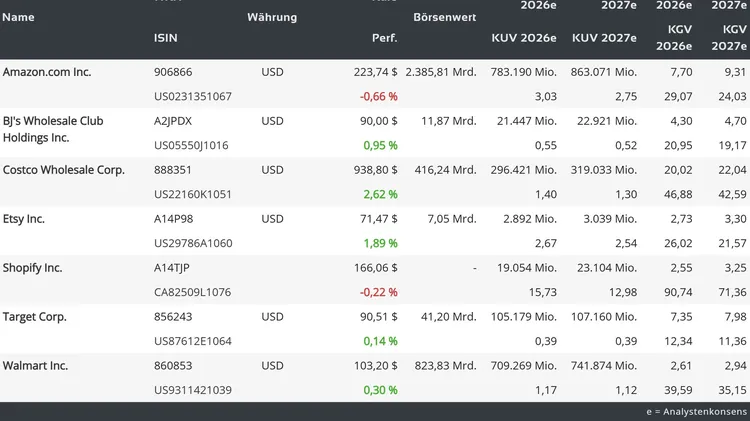Click Shopify's -0,22 % performance value
This screenshot has height=421, width=750.
point(377,292)
